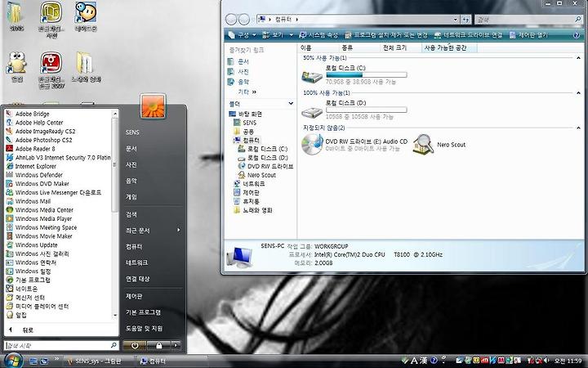Click 제어판 열기 toolbar button
Image resolution: width=588 pixels, height=368 pixels.
point(528,35)
